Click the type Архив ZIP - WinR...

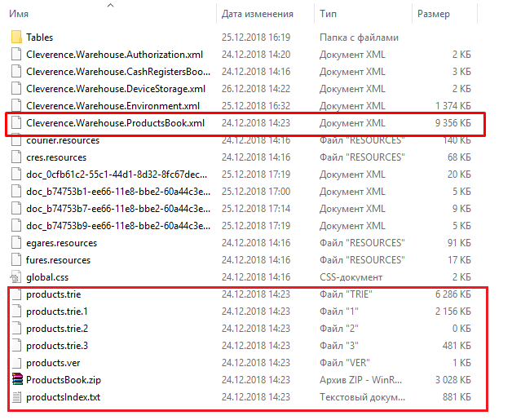(x=360, y=380)
